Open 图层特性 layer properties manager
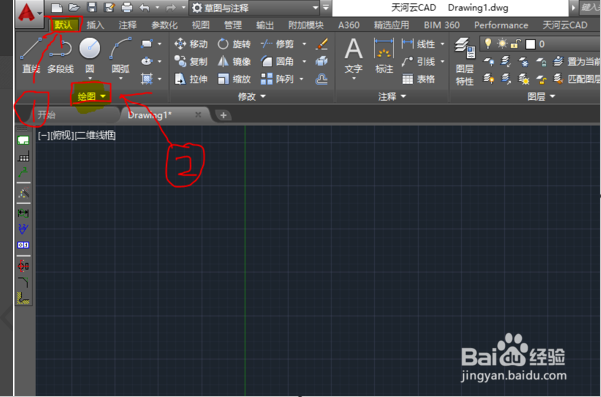The image size is (601, 397). tap(465, 61)
